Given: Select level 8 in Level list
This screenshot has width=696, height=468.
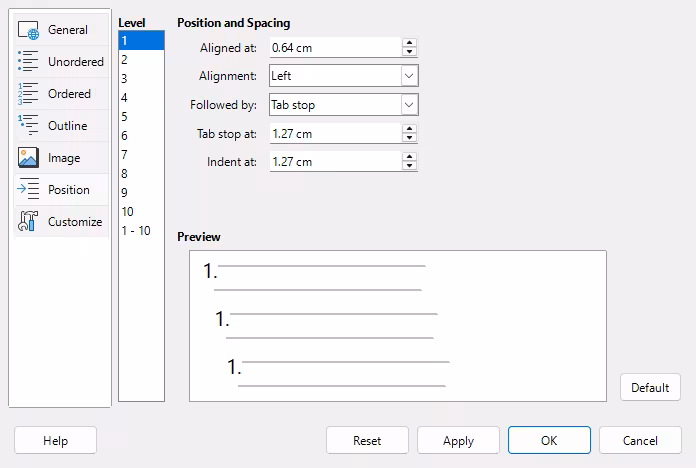Looking at the screenshot, I should pos(142,174).
